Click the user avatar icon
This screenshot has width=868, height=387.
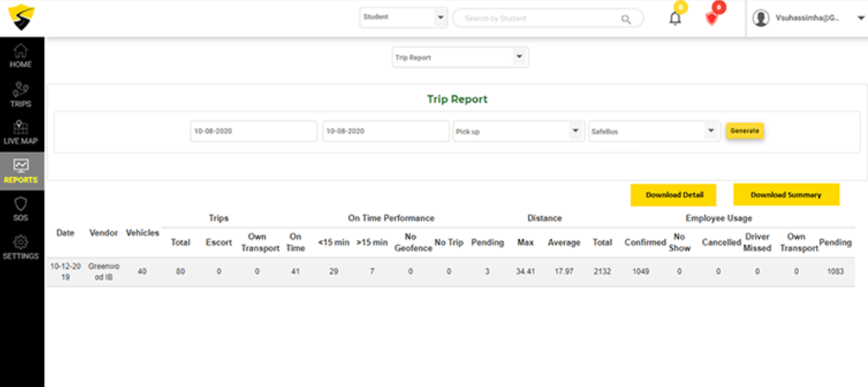761,18
